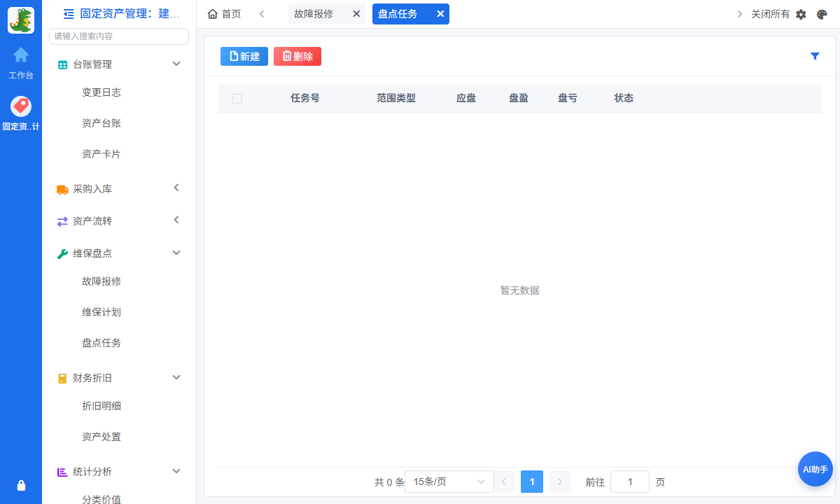Viewport: 840px width, 504px height.
Task: Go to next page arrow
Action: pyautogui.click(x=560, y=482)
